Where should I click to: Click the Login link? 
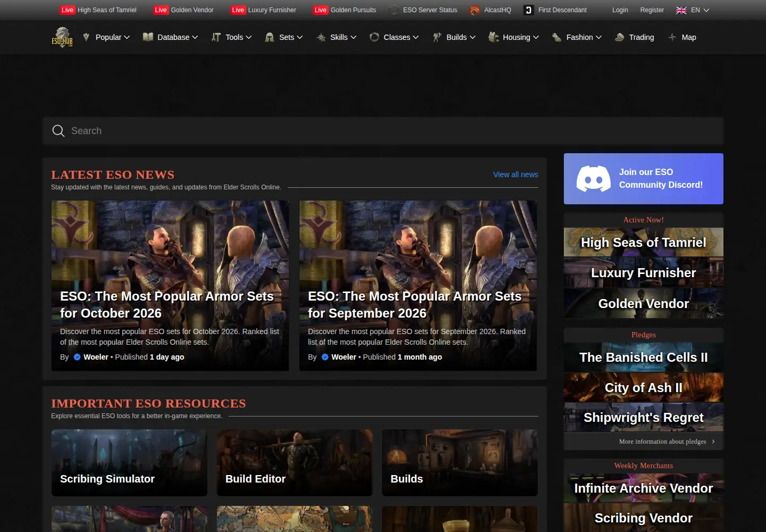click(x=620, y=10)
